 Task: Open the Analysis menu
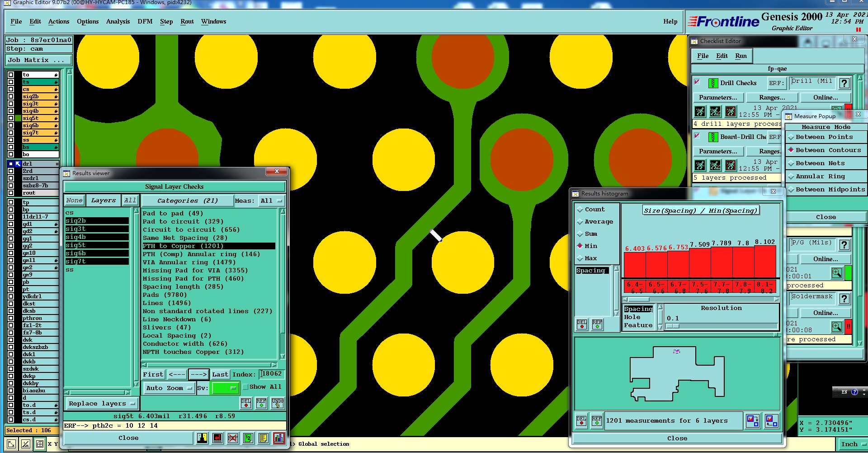click(118, 22)
